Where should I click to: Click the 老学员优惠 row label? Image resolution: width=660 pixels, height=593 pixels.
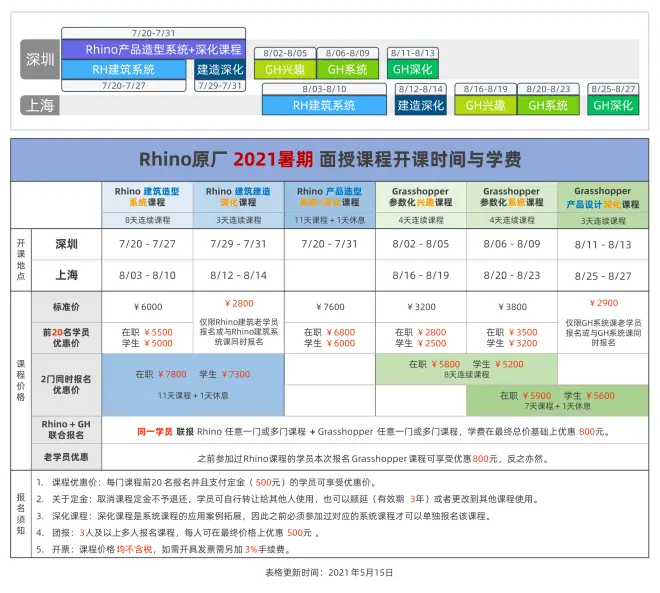67,457
